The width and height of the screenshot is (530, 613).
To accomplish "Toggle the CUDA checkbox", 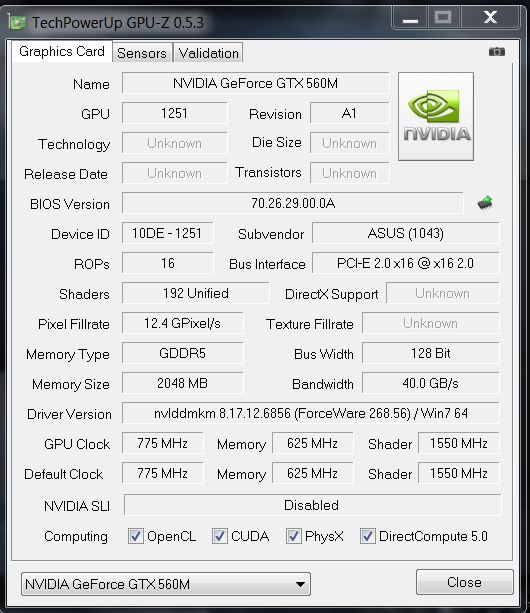I will 220,536.
